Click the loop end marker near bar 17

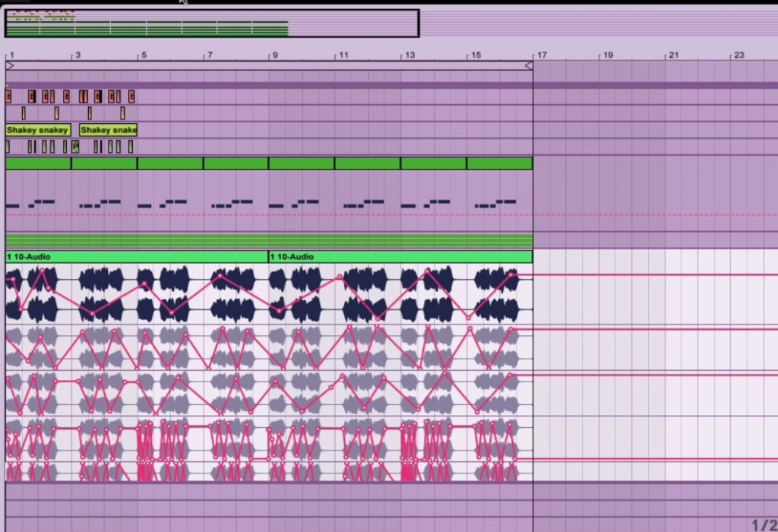tap(529, 66)
